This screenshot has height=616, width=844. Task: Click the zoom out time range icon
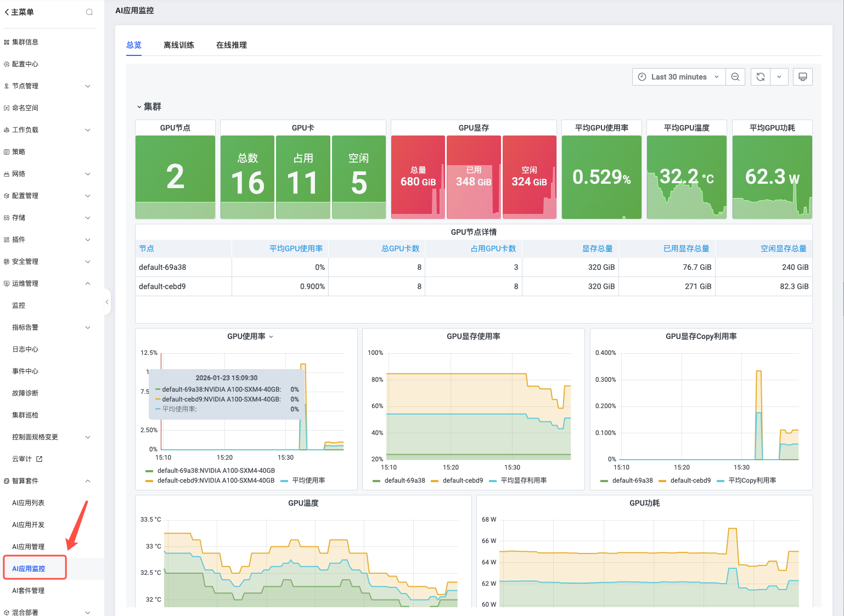pos(735,77)
